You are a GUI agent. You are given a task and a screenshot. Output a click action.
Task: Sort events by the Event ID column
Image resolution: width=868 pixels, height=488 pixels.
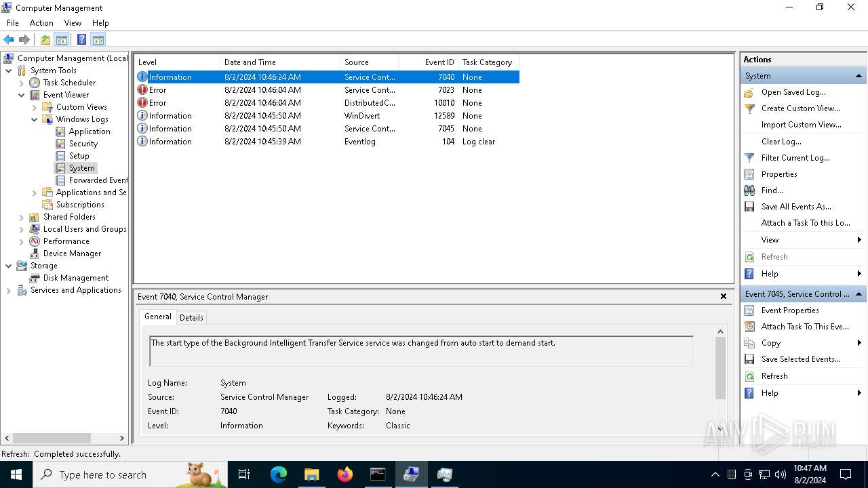[x=429, y=62]
